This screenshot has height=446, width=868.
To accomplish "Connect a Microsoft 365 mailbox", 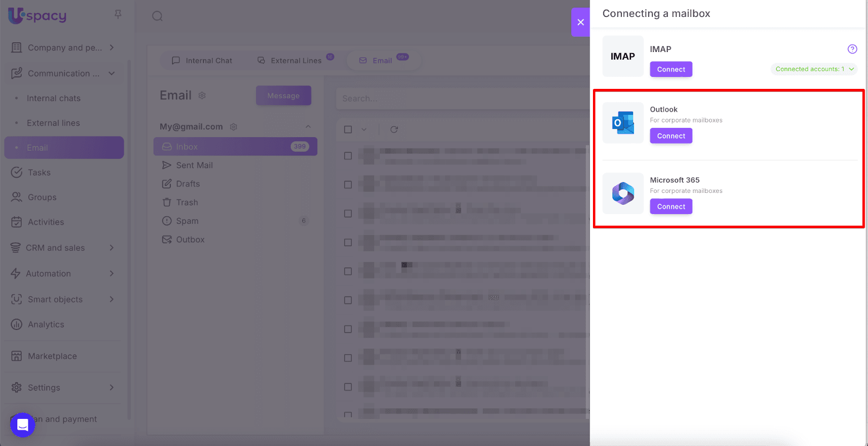I will click(671, 206).
